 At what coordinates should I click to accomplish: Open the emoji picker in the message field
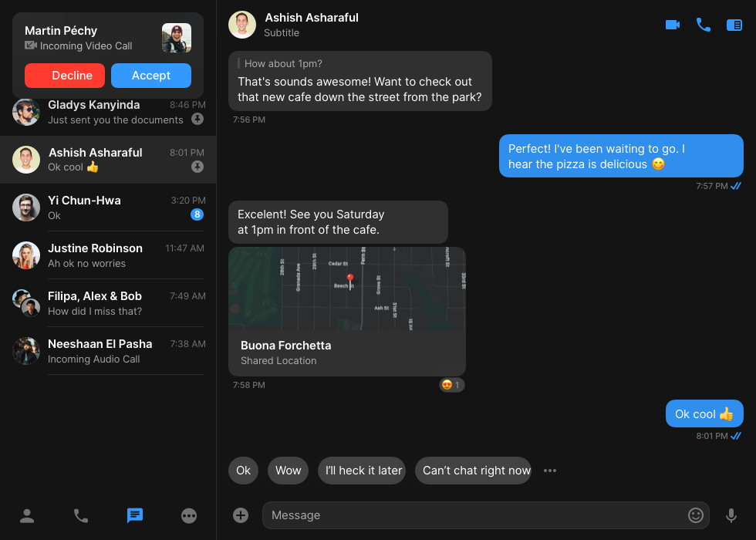point(695,515)
